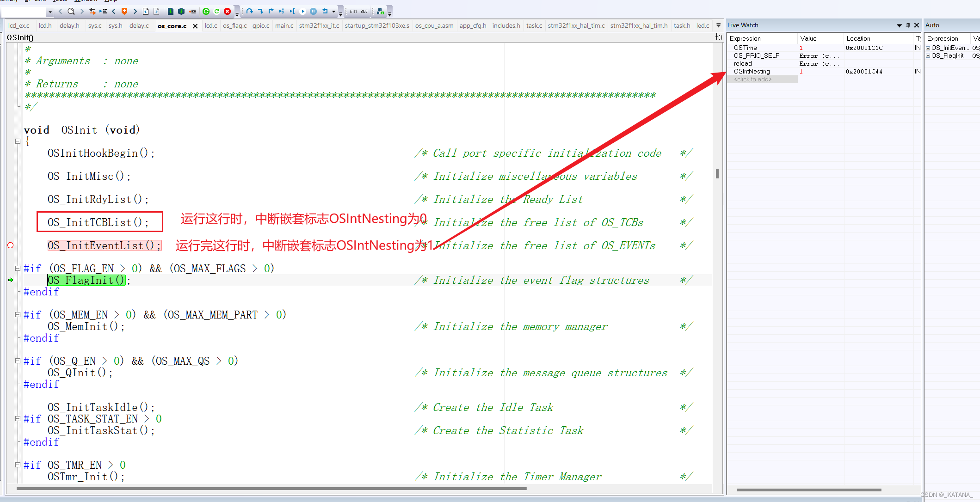
Task: Navigate to next file location icon
Action: (156, 11)
